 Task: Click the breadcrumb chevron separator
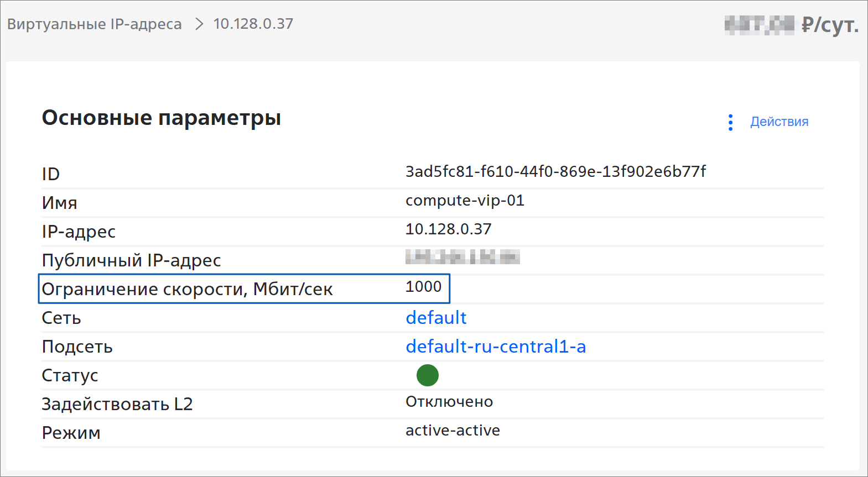pos(199,24)
